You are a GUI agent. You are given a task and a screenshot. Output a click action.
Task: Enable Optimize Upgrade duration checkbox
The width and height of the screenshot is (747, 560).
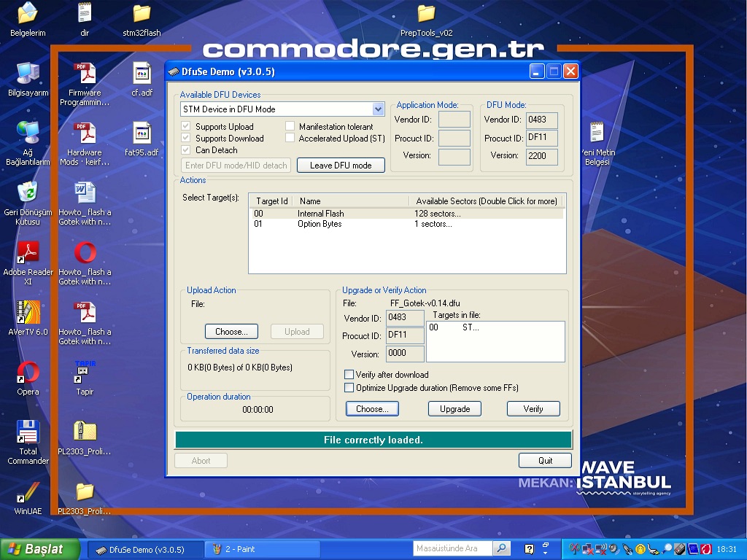(349, 388)
